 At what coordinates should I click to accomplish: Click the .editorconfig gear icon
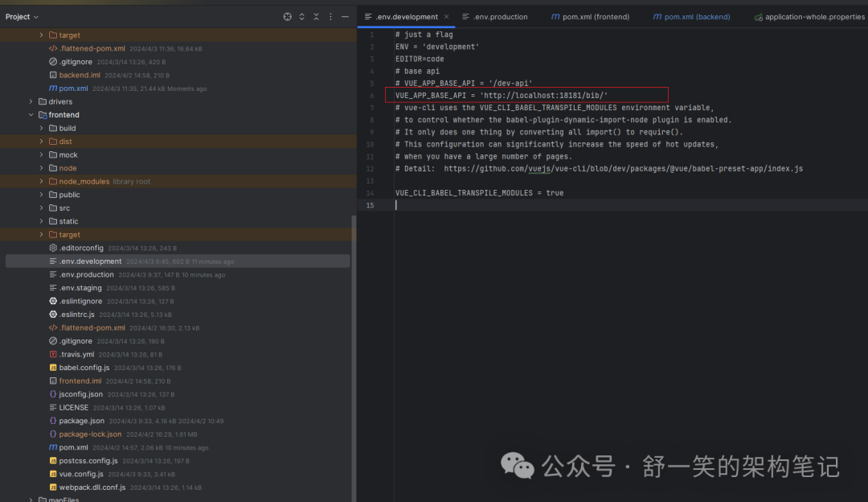(x=53, y=248)
